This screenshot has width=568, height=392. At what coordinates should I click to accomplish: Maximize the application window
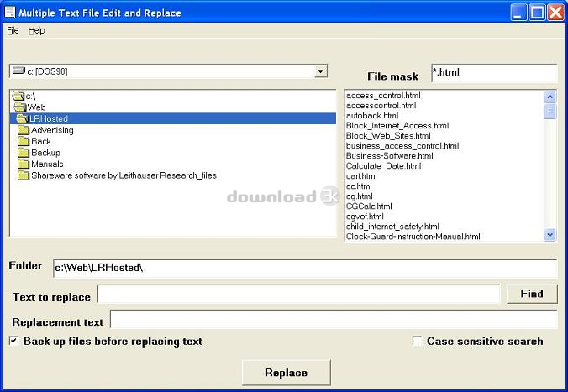537,13
